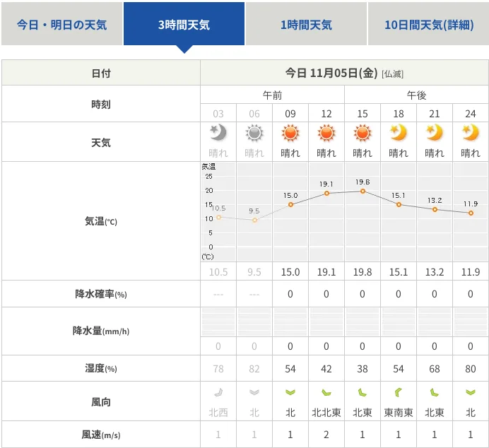
Task: Click the moon and star icon at 18 o'clock
Action: point(399,133)
